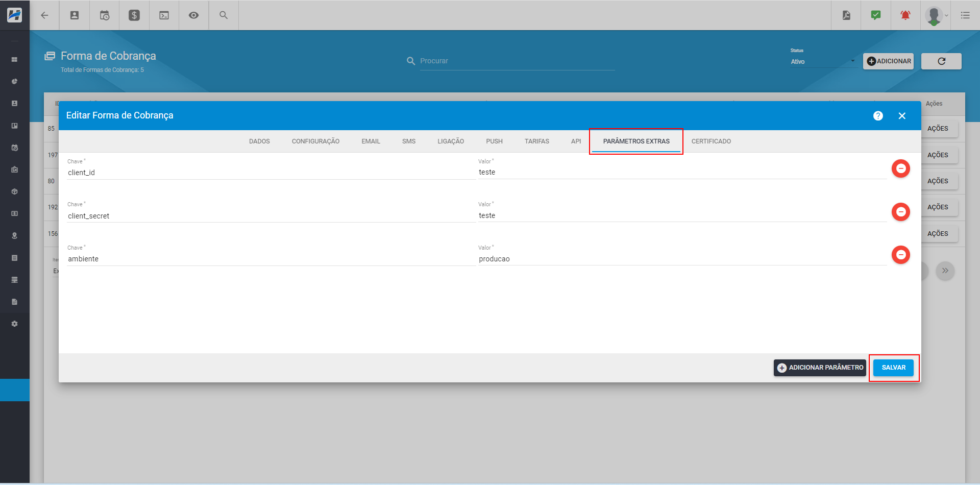This screenshot has width=980, height=485.
Task: Switch to the SMS tab
Action: pyautogui.click(x=409, y=141)
